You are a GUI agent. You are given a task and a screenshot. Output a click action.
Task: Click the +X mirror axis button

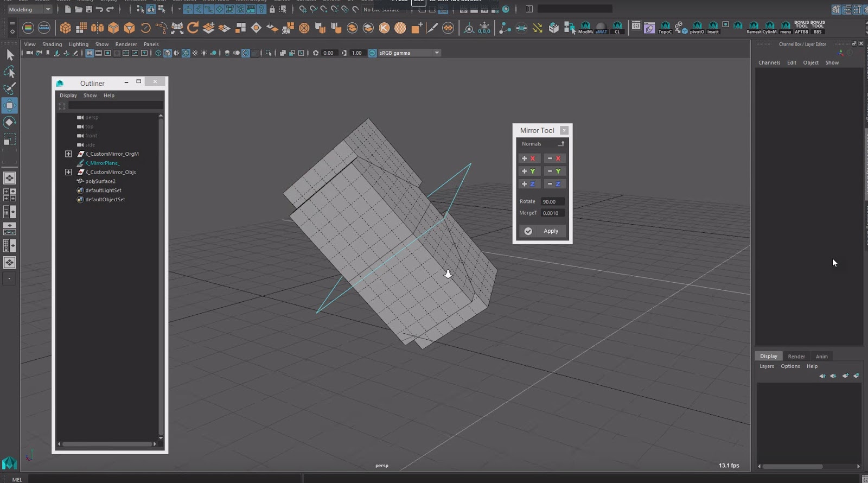(x=529, y=158)
